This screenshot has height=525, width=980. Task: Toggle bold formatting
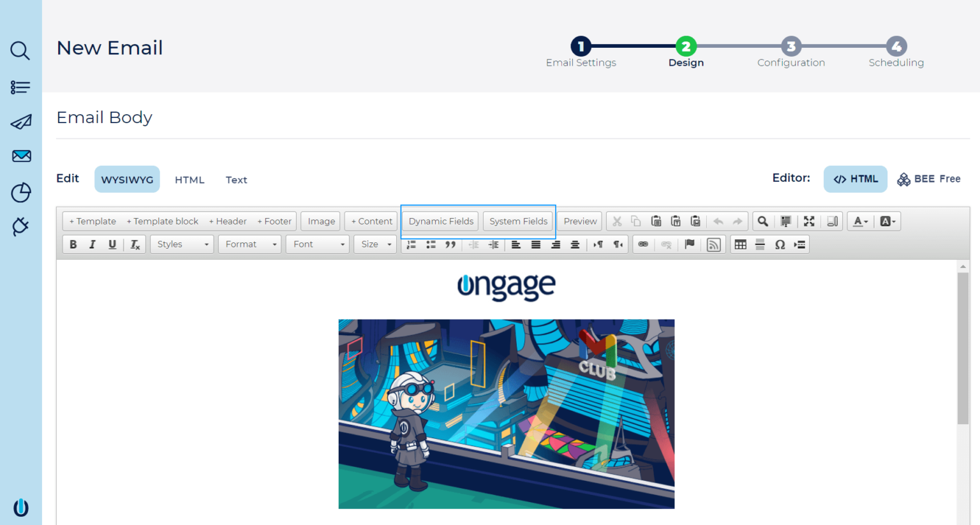[x=73, y=244]
